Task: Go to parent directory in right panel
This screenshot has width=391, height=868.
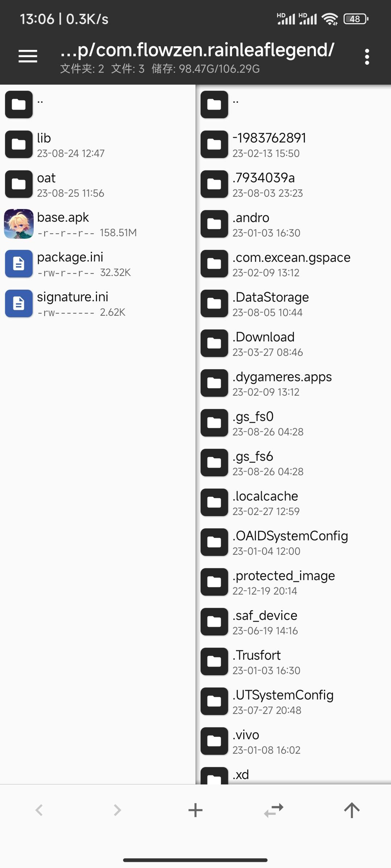Action: point(294,105)
